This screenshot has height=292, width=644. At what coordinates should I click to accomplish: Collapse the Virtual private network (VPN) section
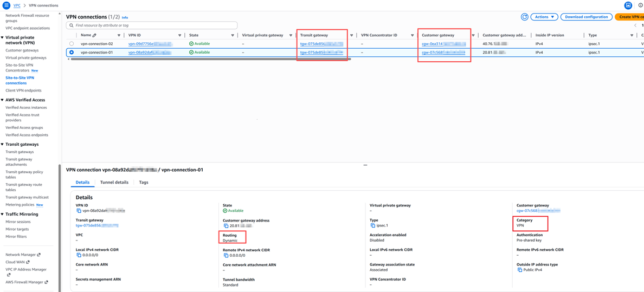tap(3, 38)
